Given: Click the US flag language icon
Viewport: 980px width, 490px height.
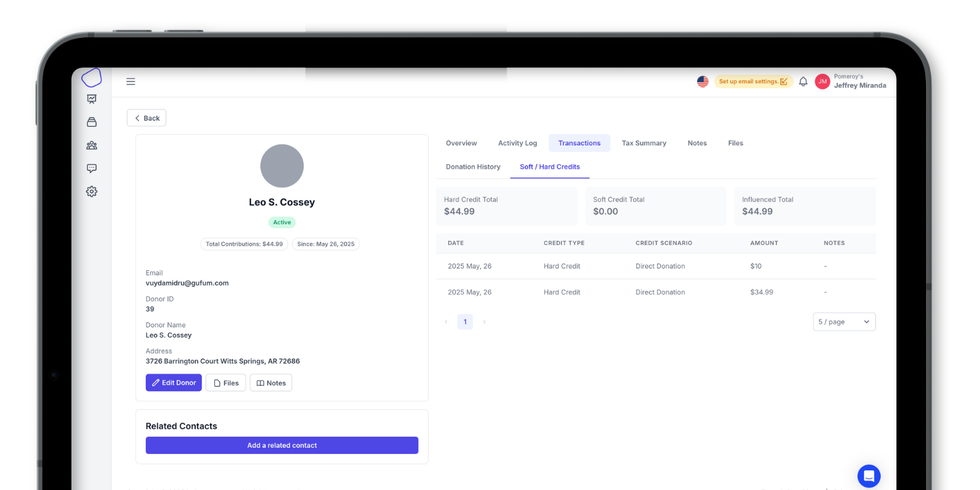Looking at the screenshot, I should [x=703, y=81].
